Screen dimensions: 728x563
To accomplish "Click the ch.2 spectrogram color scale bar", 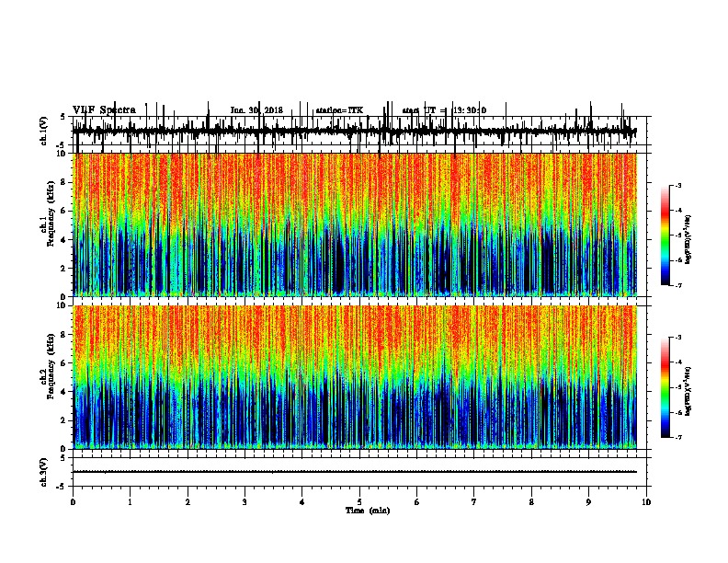I will [x=665, y=387].
